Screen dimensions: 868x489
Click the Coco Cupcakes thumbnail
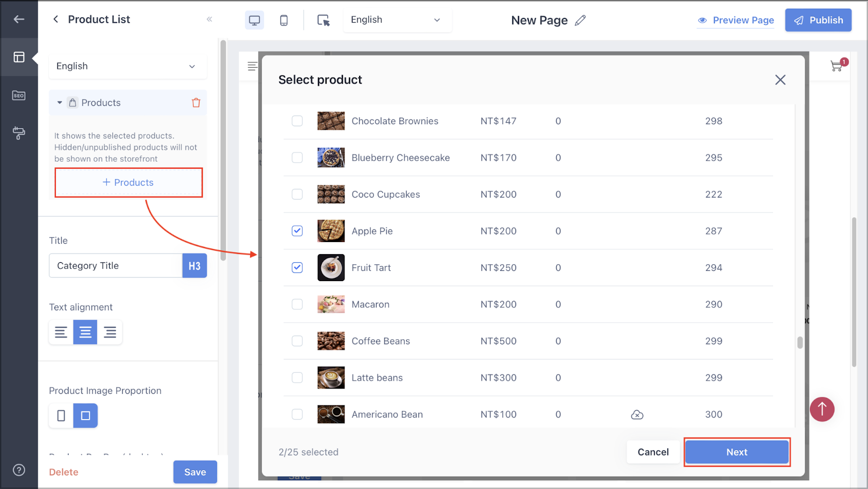pyautogui.click(x=331, y=194)
